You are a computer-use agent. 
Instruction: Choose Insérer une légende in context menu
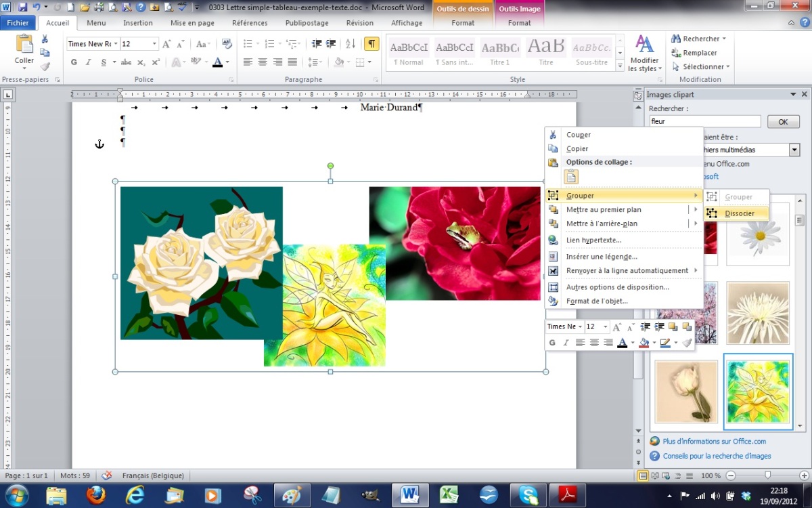click(624, 257)
